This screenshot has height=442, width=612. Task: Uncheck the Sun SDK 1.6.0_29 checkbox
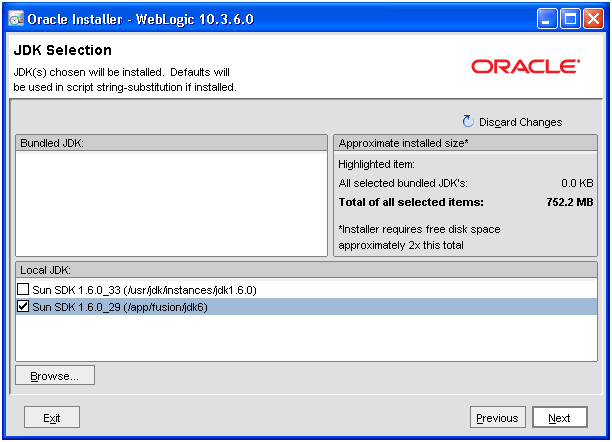click(x=23, y=306)
